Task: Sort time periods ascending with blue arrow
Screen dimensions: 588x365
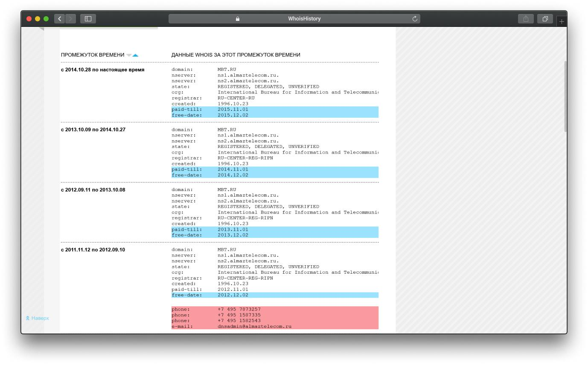Action: (135, 55)
